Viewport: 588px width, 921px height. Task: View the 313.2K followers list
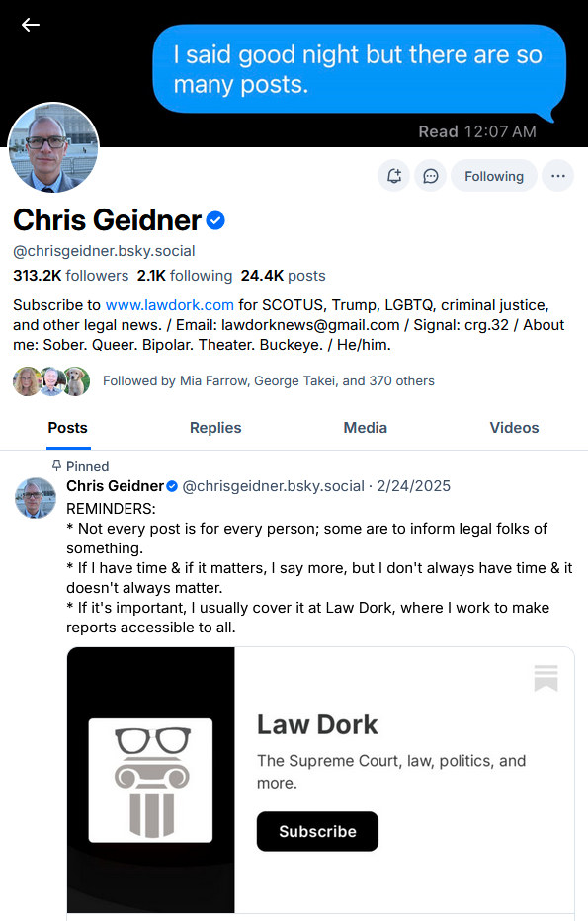70,276
